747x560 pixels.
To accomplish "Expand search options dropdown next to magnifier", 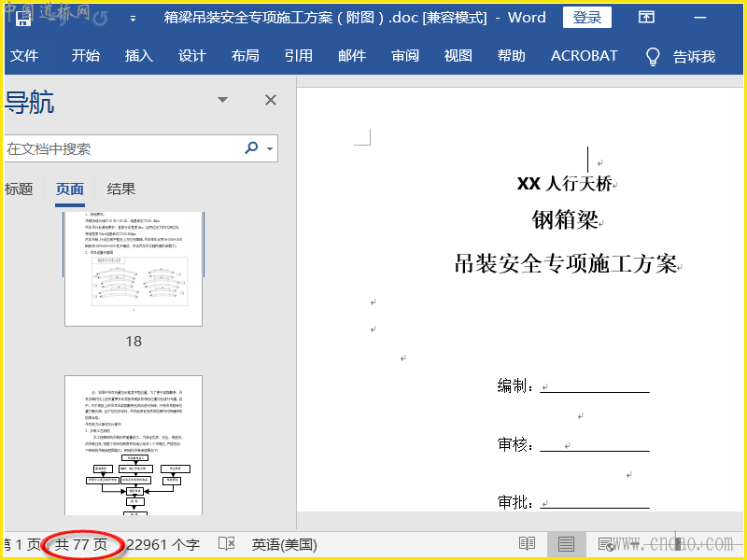I will click(270, 148).
